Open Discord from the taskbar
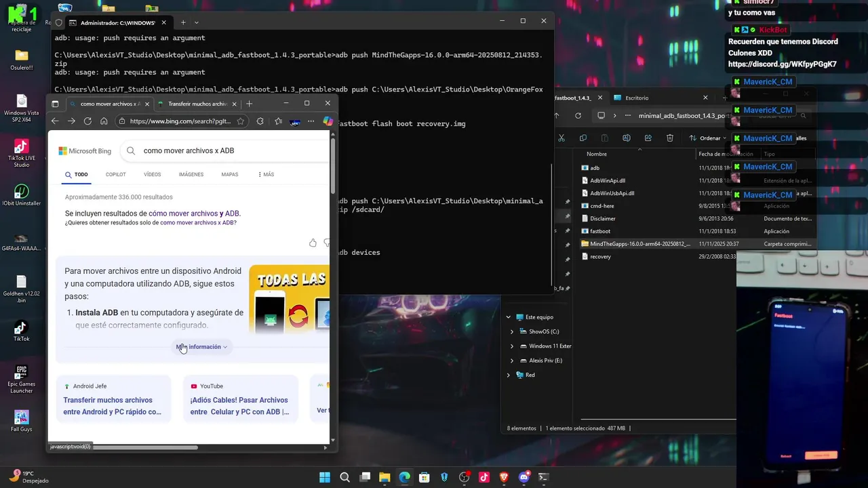This screenshot has width=868, height=488. [x=524, y=477]
